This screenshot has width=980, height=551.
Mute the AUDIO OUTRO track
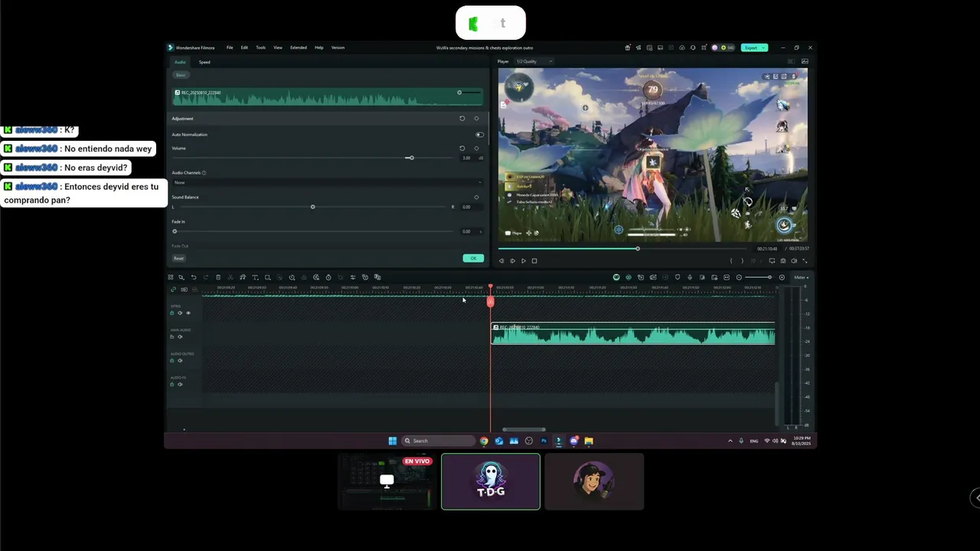point(180,360)
